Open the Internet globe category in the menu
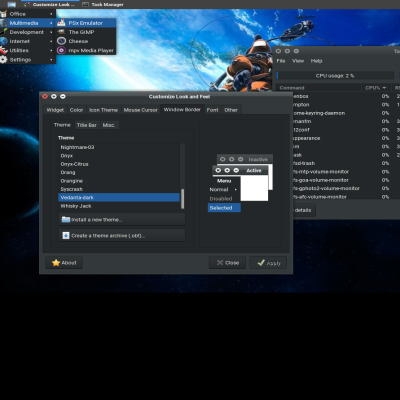This screenshot has width=400, height=400. click(4, 41)
